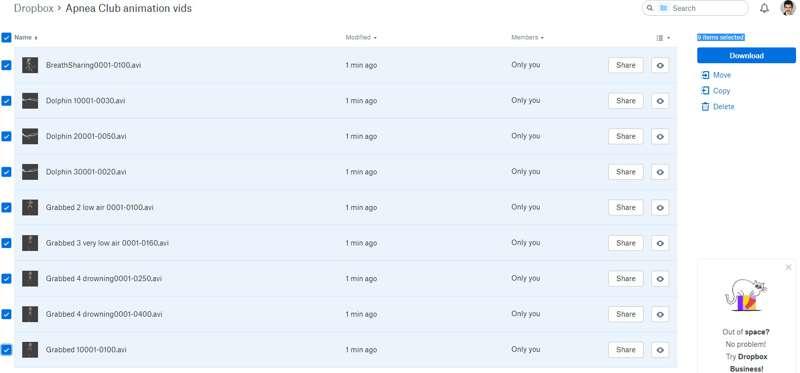Focus the Search input field
The height and width of the screenshot is (373, 800).
[x=695, y=8]
